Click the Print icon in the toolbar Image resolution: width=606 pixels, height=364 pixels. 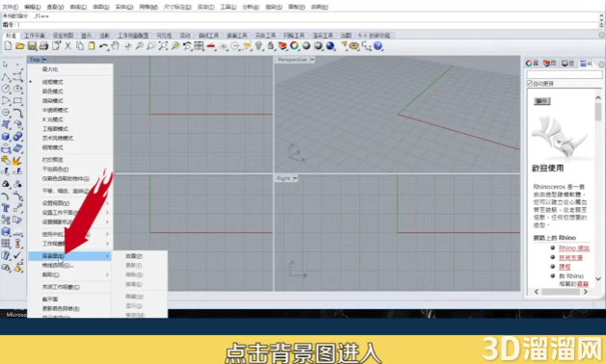[43, 46]
